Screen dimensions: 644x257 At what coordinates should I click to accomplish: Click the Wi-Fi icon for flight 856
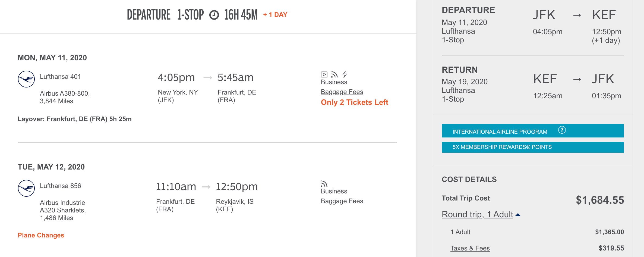coord(324,184)
